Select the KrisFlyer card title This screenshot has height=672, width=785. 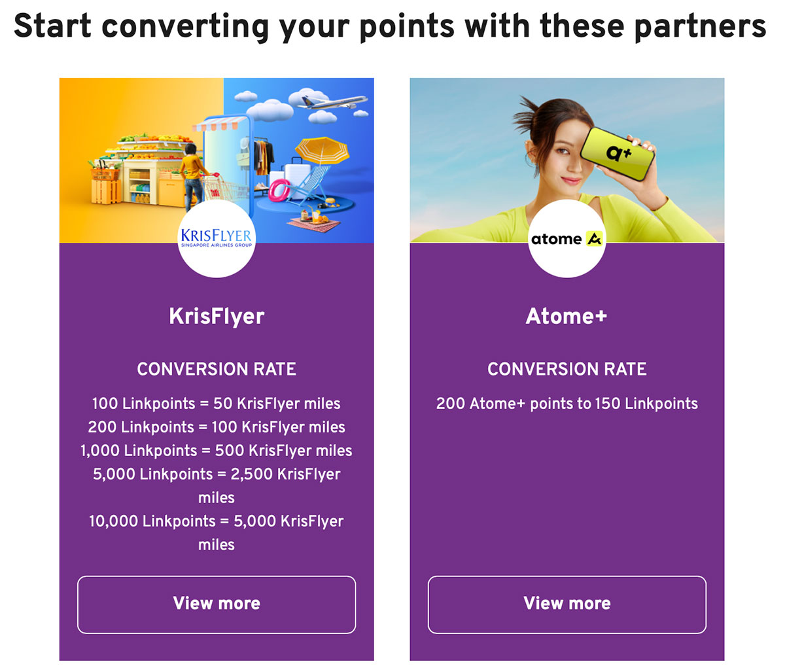pyautogui.click(x=217, y=316)
